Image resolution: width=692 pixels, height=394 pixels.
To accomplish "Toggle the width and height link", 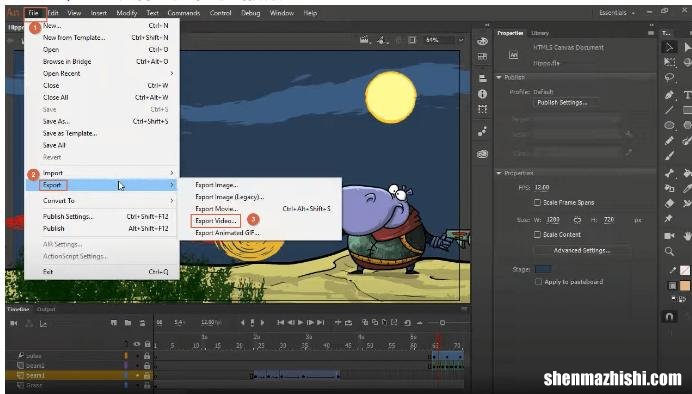I will [577, 220].
